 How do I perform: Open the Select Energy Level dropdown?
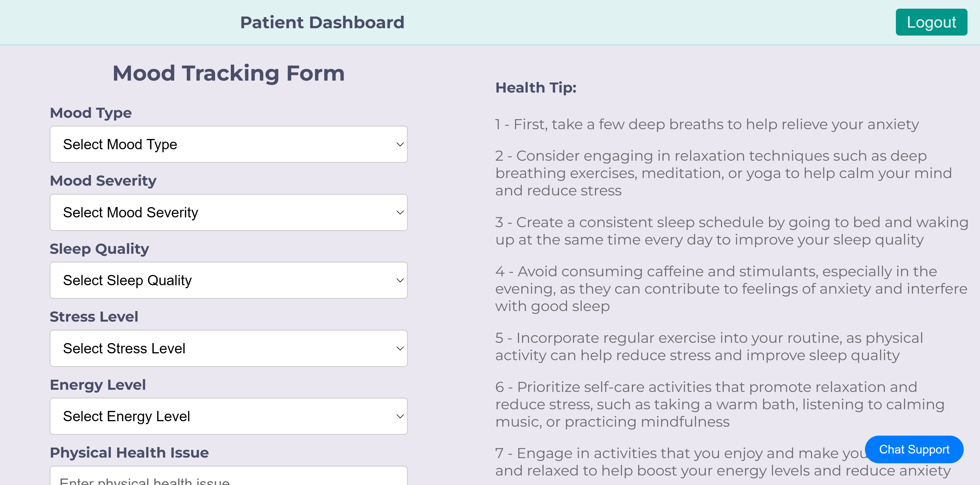pyautogui.click(x=228, y=416)
